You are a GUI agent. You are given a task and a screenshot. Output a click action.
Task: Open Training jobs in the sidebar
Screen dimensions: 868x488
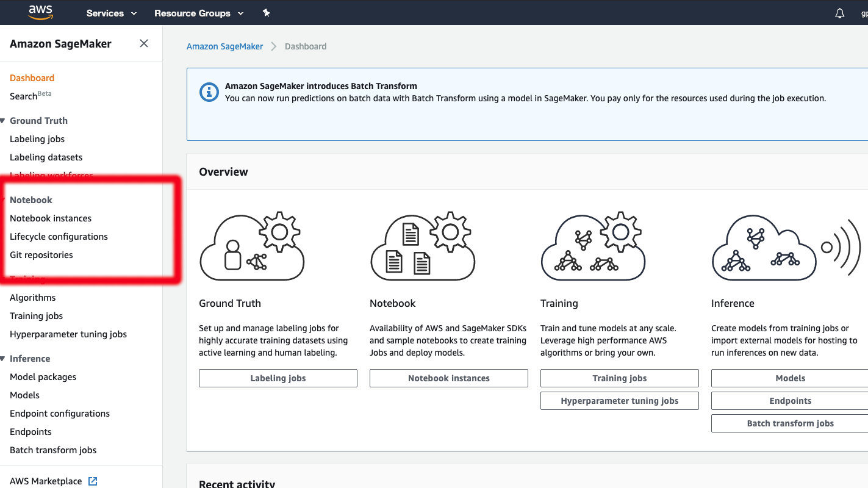[37, 316]
